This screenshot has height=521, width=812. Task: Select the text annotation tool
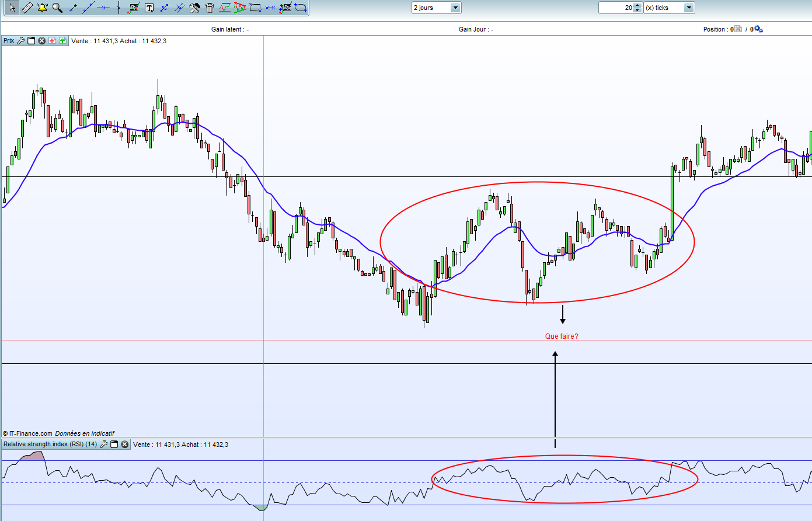click(149, 8)
